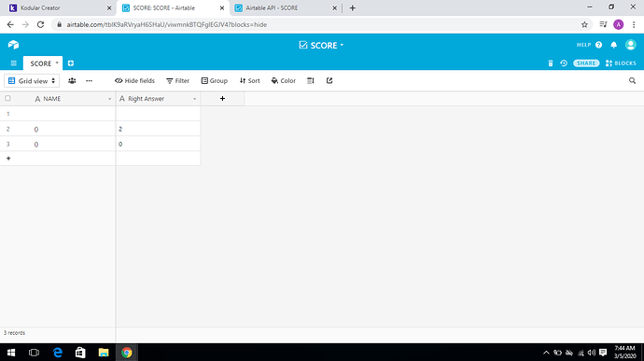This screenshot has height=361, width=644.
Task: Close the Kodular Creator tab
Action: (x=109, y=7)
